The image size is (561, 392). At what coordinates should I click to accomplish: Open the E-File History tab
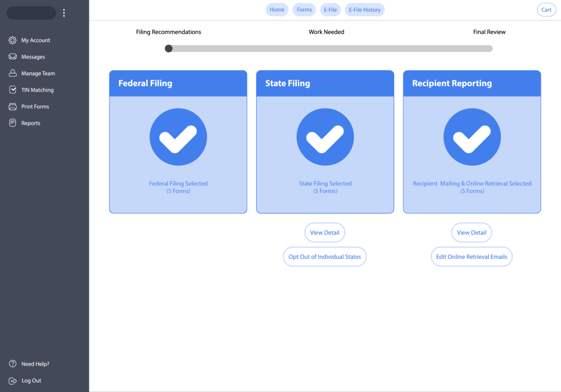tap(365, 10)
